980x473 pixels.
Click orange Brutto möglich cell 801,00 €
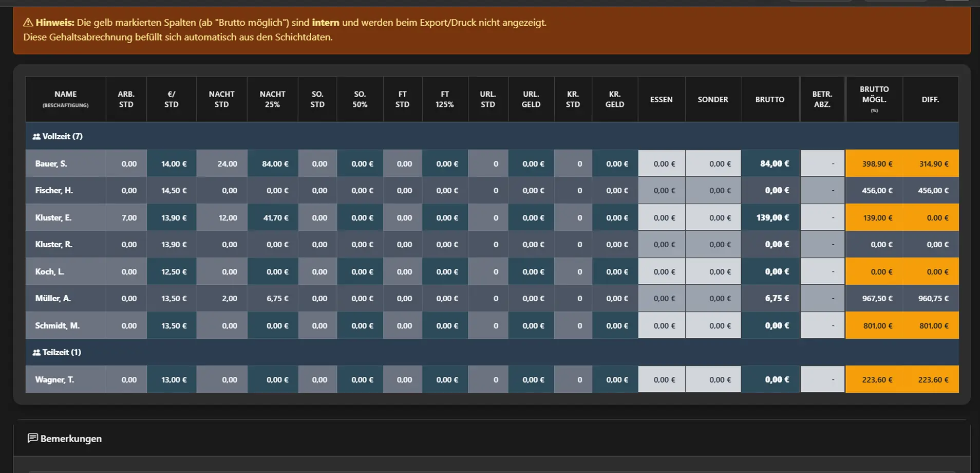pyautogui.click(x=874, y=325)
